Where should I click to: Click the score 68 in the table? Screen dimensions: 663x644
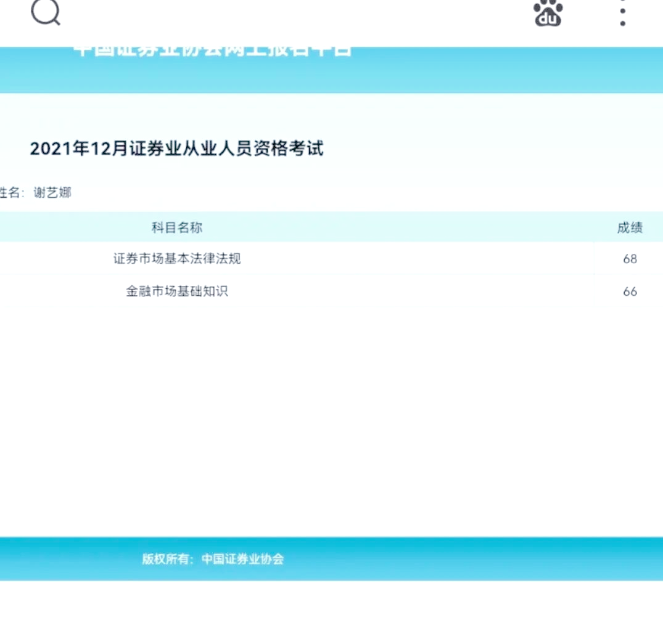pos(630,259)
